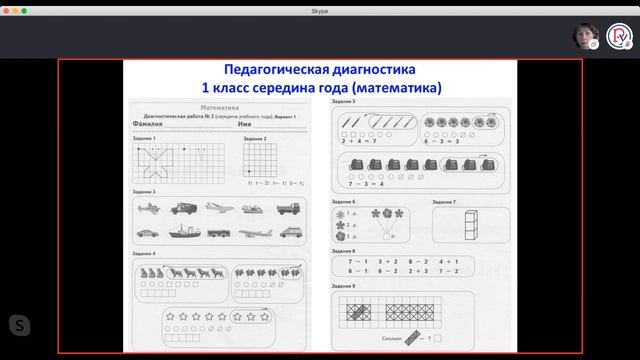640x360 pixels.
Task: Click the slide title 'Педагогическая диагностика'
Action: point(320,69)
